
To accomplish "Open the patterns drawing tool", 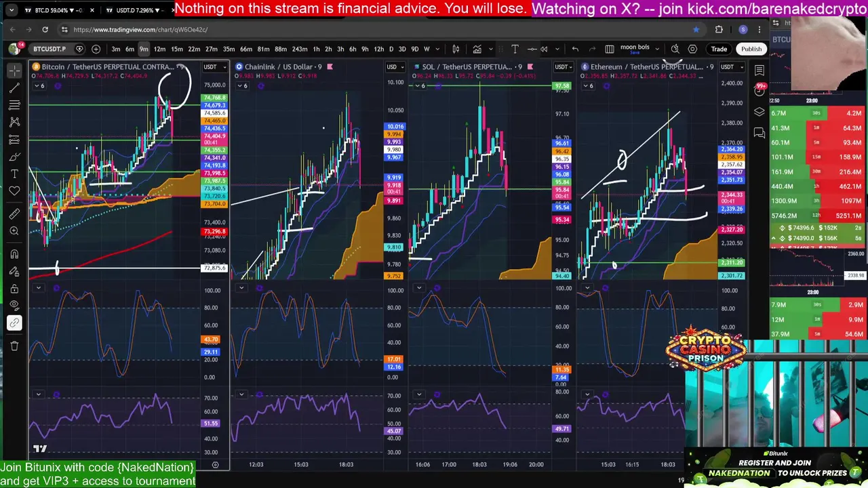I will (x=14, y=122).
